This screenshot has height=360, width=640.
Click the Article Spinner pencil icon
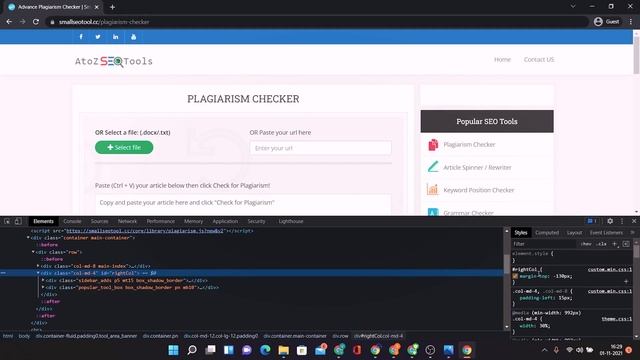[x=433, y=167]
